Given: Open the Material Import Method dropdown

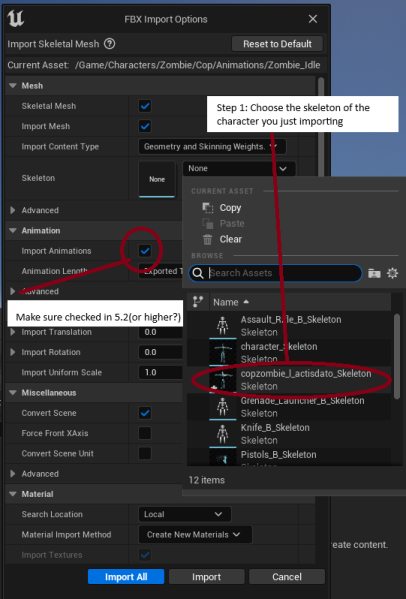Looking at the screenshot, I should tap(195, 534).
